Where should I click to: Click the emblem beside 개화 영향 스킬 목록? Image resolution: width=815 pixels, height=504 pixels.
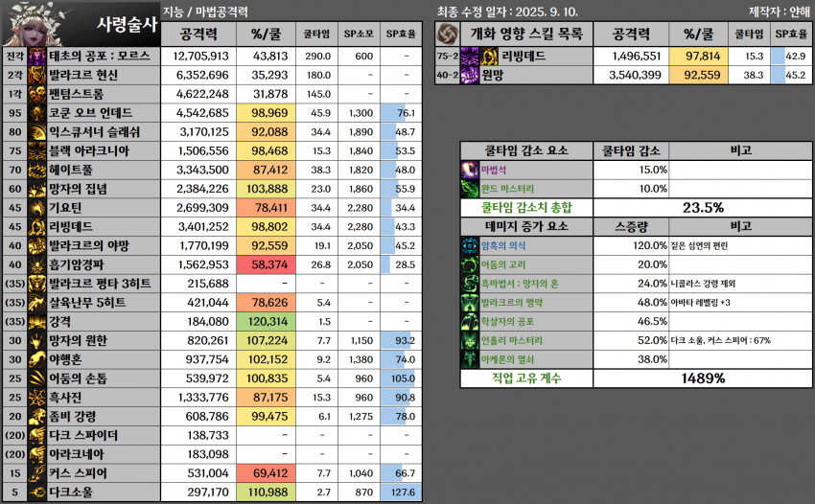448,34
